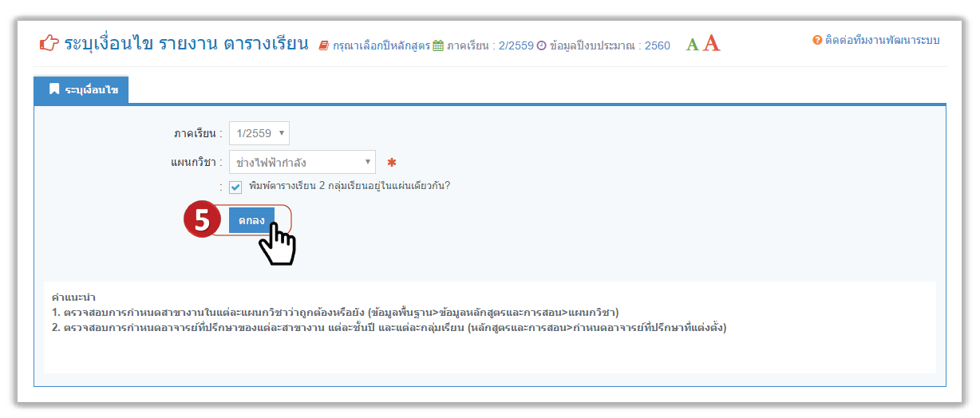The width and height of the screenshot is (980, 418).
Task: Toggle the พิมพ์ตารางเรียน 2 กลุ่มเรียน checkbox
Action: pyautogui.click(x=235, y=187)
